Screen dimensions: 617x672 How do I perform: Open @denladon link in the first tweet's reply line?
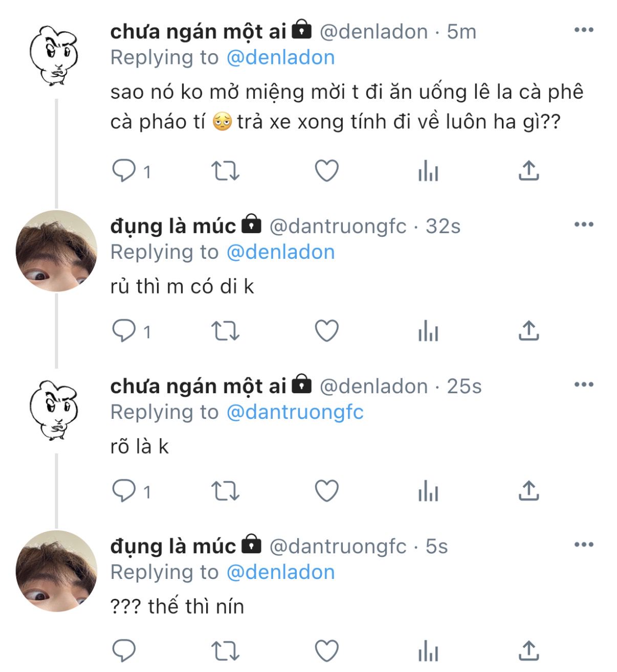(x=280, y=58)
